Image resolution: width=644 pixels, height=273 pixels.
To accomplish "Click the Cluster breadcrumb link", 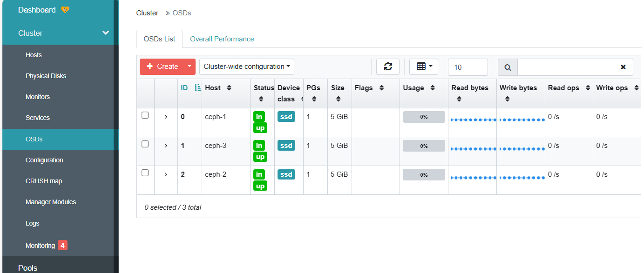I will pos(147,13).
